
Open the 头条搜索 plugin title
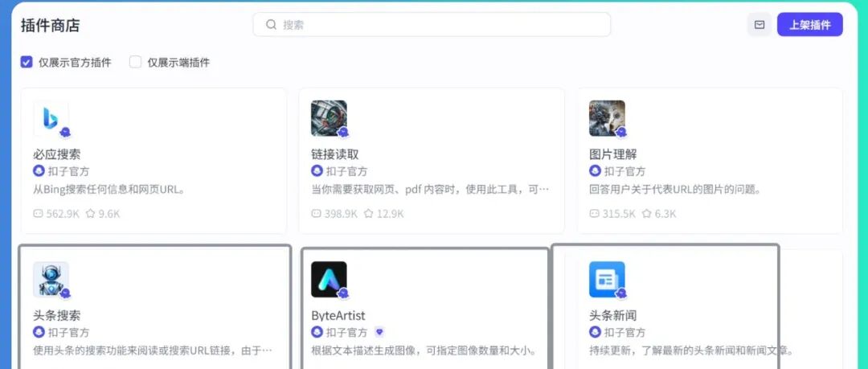[56, 315]
